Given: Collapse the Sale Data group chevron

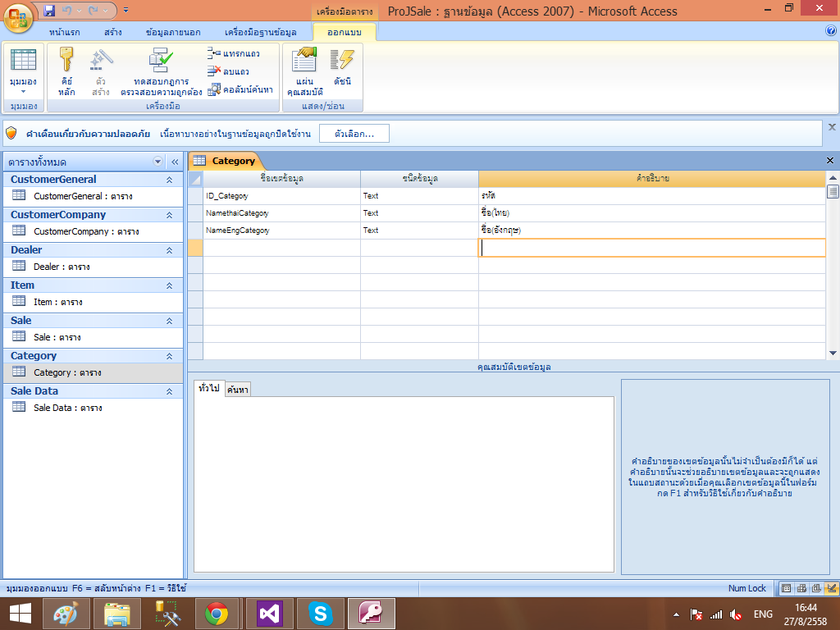Looking at the screenshot, I should tap(170, 391).
